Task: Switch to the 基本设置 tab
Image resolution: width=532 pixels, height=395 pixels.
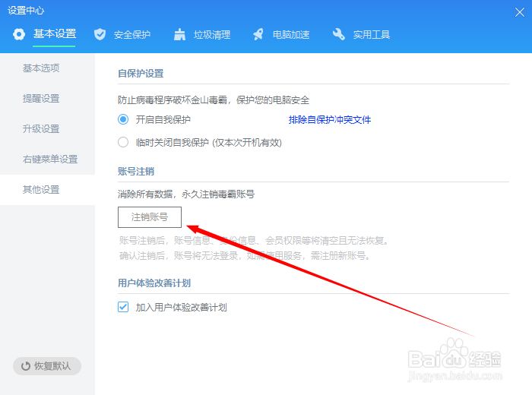Action: click(x=54, y=34)
